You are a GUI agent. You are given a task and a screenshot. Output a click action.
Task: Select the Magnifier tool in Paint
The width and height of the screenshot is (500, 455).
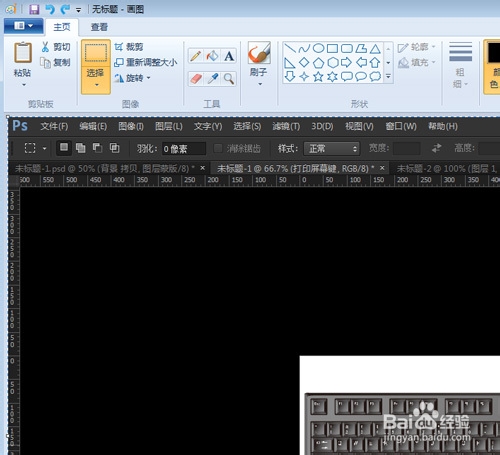click(x=229, y=79)
